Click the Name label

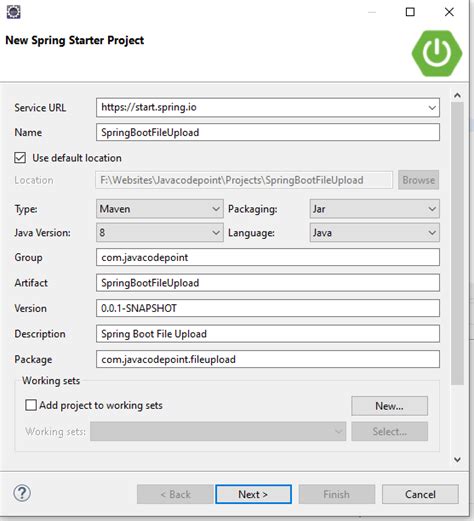tap(28, 132)
